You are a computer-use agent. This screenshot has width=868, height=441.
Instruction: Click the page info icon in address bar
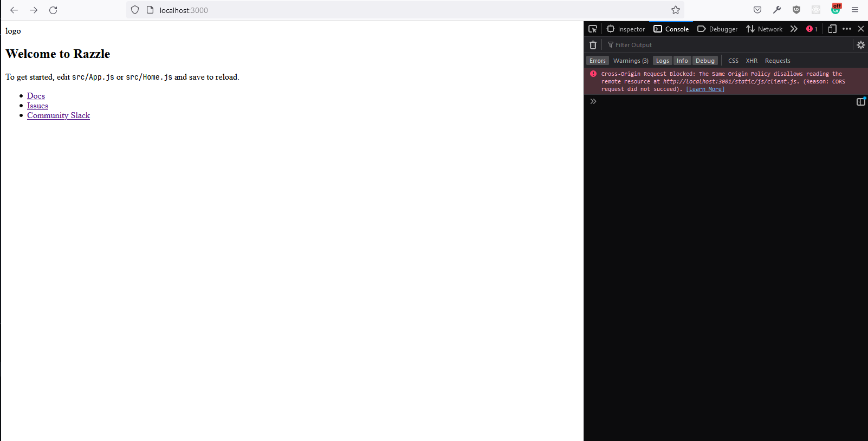click(x=150, y=10)
